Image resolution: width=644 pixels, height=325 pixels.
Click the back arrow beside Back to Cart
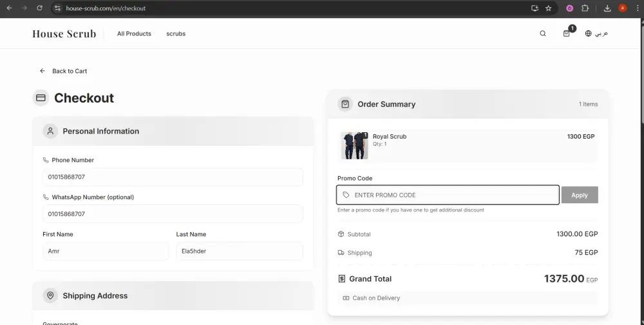click(43, 71)
